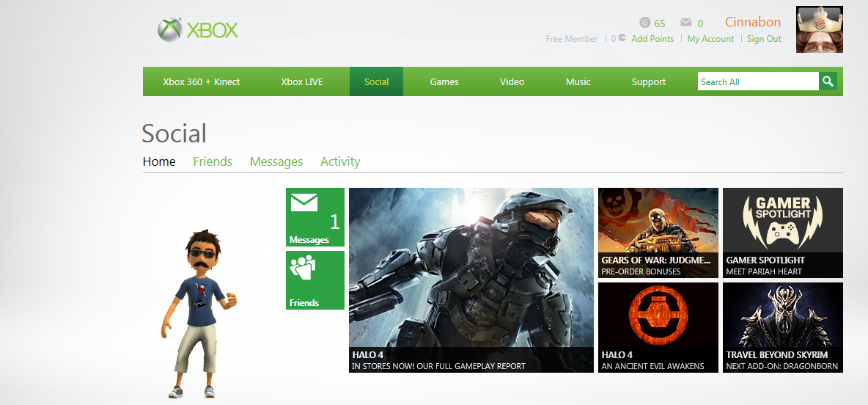Viewport: 868px width, 405px height.
Task: Click the 65 gamerscore value
Action: [x=659, y=23]
